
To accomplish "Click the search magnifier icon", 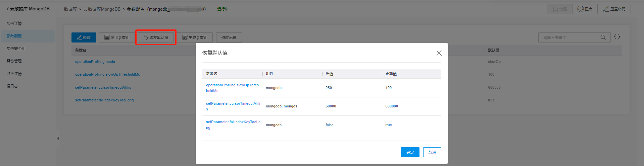I will [x=603, y=37].
